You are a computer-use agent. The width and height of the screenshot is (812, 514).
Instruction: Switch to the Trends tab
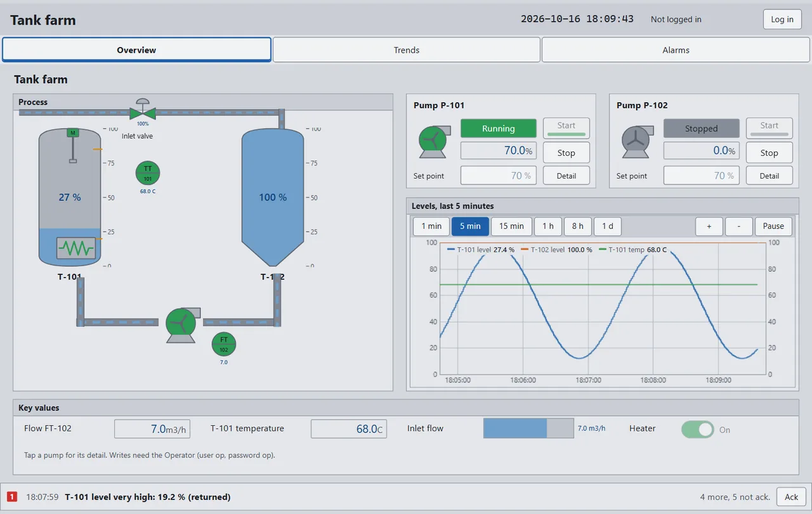[407, 50]
